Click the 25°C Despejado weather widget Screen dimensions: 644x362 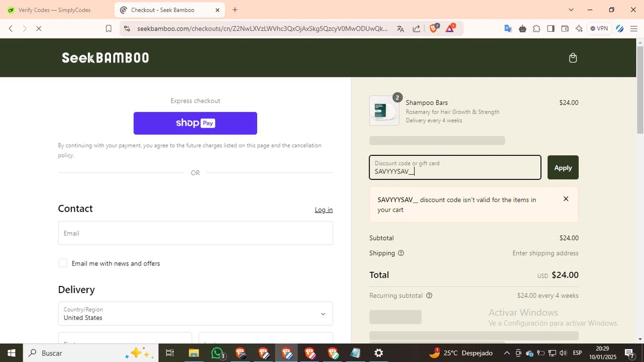461,353
